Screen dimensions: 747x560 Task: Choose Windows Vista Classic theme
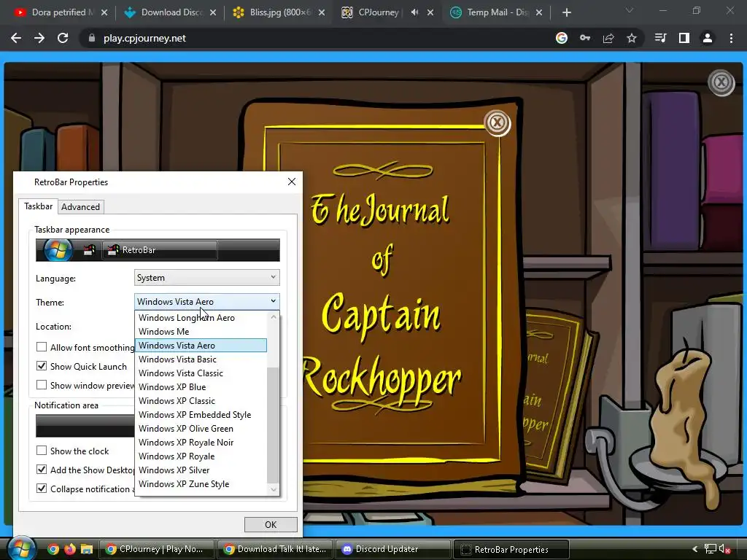point(201,373)
